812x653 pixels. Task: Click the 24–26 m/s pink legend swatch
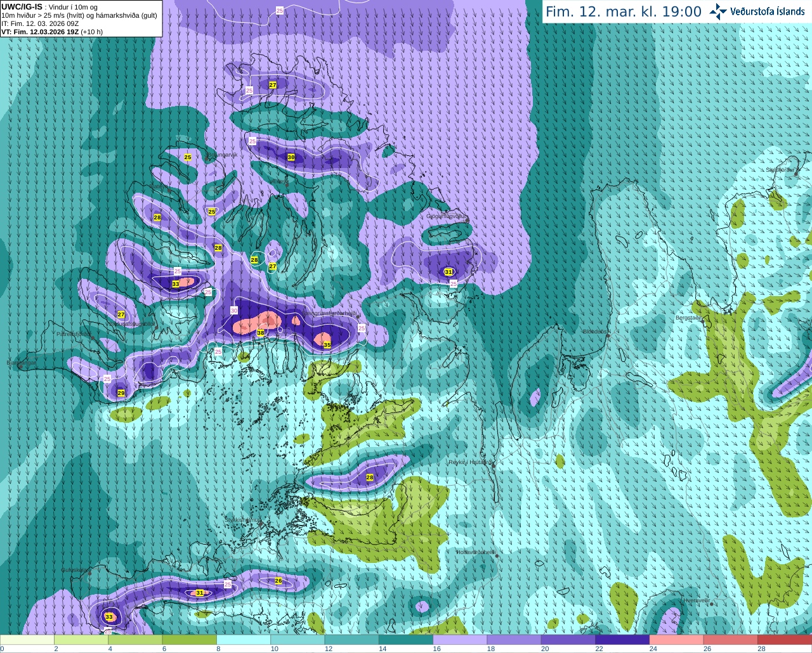click(676, 640)
